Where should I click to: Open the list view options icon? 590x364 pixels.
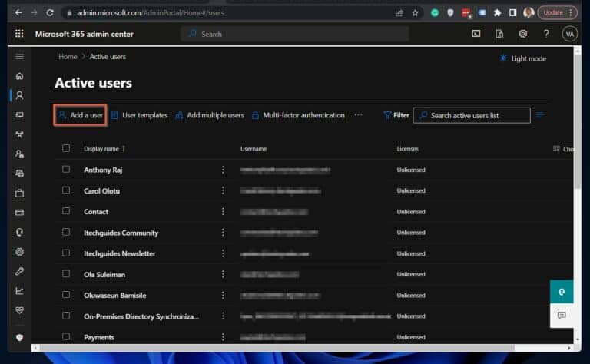pyautogui.click(x=540, y=115)
